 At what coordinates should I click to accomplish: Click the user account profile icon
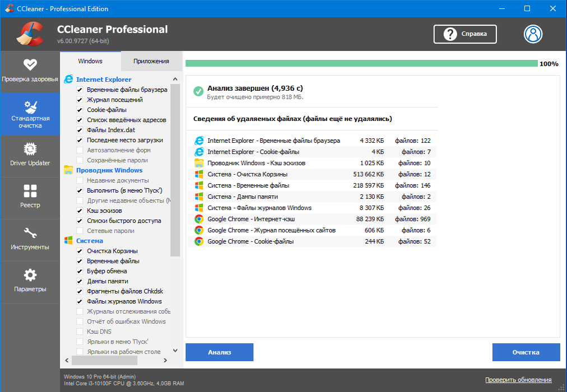(x=533, y=34)
